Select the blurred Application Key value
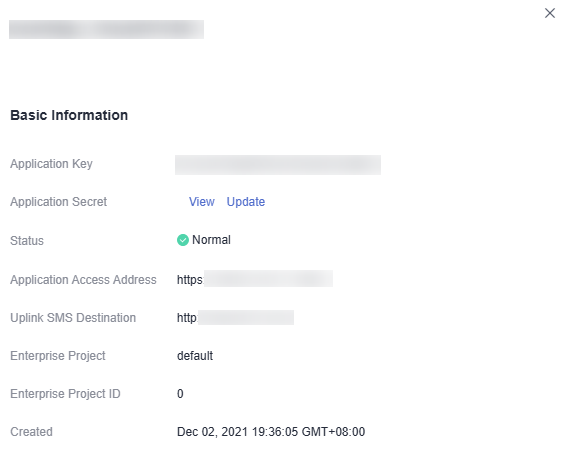 [x=278, y=165]
